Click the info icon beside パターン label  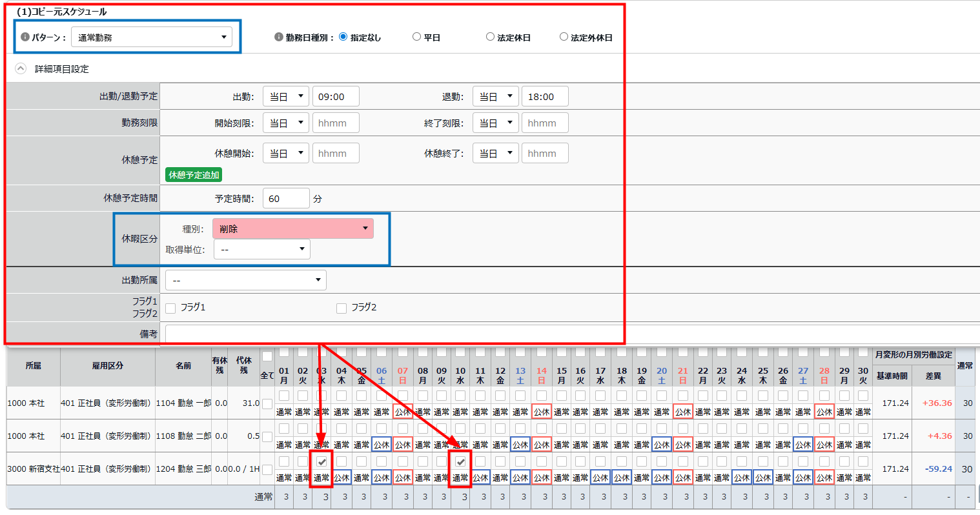click(x=25, y=37)
